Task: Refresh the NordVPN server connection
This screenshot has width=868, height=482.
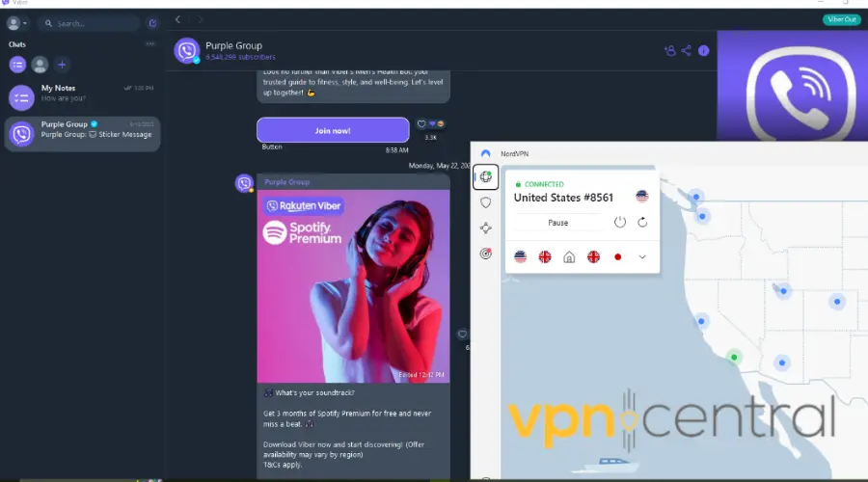Action: pos(642,223)
